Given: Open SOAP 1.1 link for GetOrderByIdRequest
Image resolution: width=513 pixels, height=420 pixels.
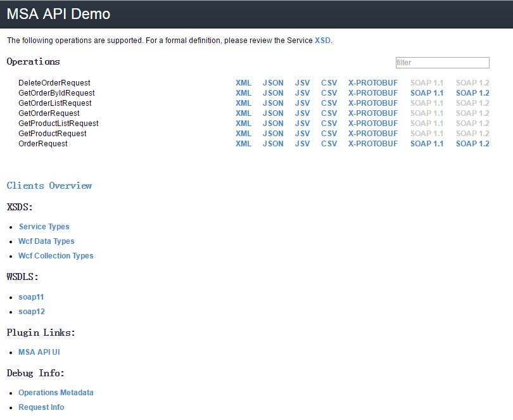Looking at the screenshot, I should [x=427, y=93].
